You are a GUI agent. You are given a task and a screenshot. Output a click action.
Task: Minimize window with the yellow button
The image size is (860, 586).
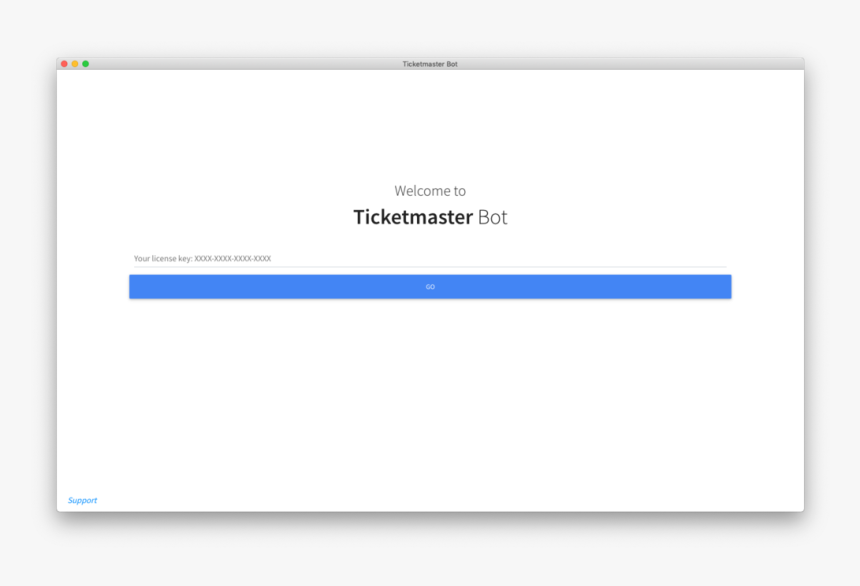point(75,64)
